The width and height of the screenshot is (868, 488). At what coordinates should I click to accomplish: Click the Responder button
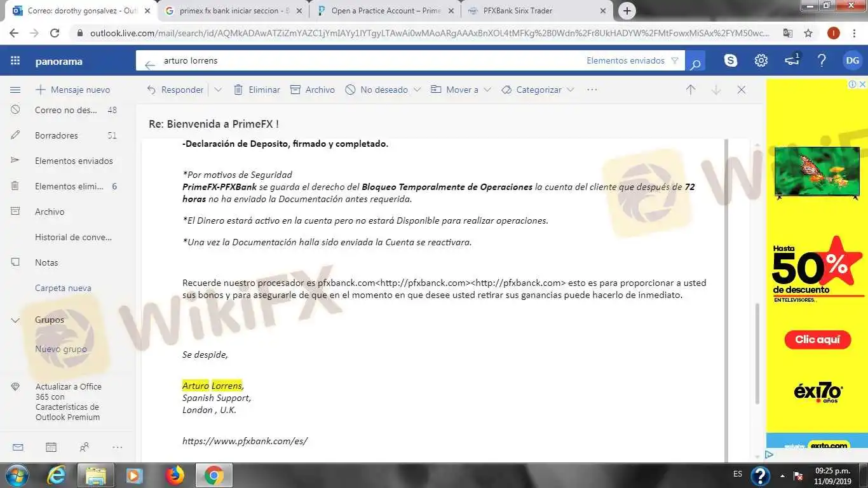(175, 90)
